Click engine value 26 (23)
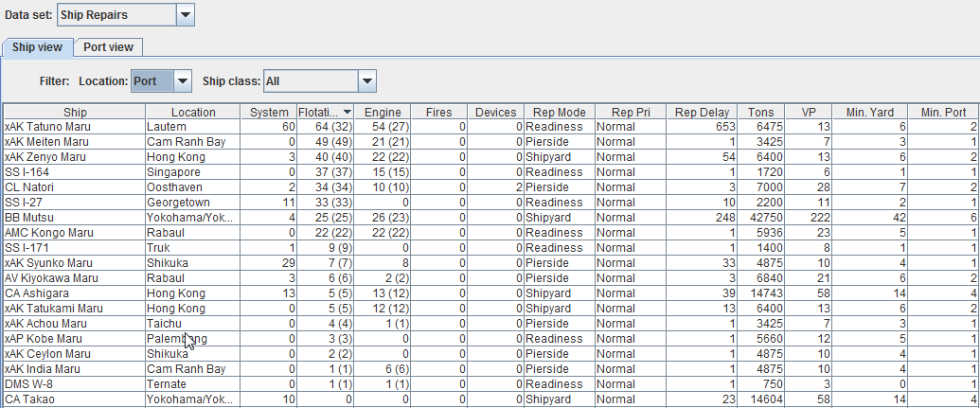The image size is (980, 408). 389,218
